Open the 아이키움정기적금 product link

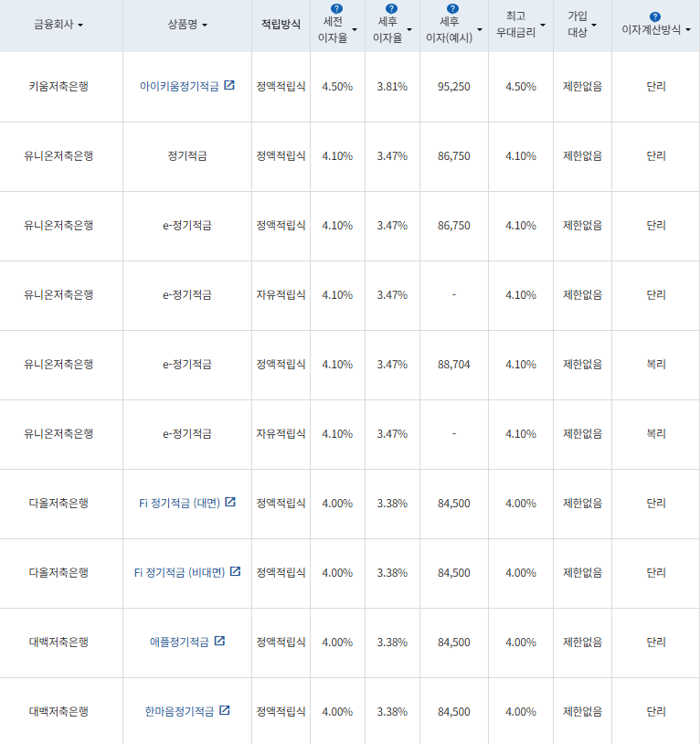[x=179, y=86]
